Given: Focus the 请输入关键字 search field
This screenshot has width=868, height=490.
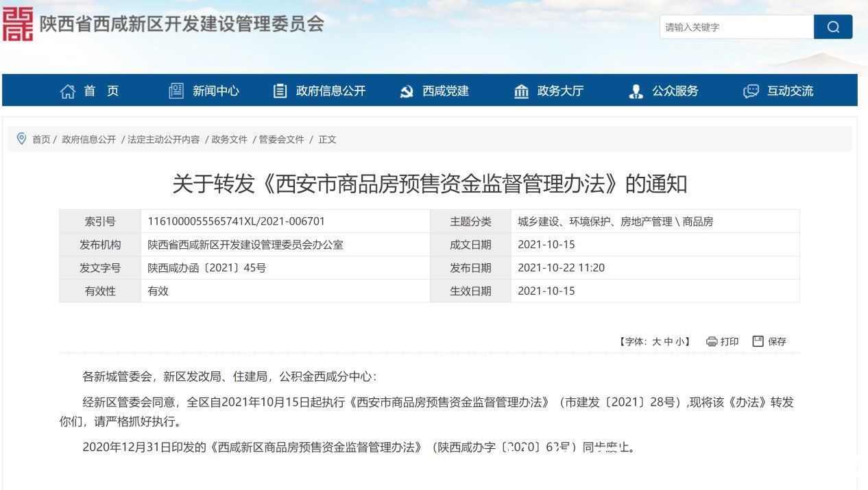Looking at the screenshot, I should pos(737,27).
